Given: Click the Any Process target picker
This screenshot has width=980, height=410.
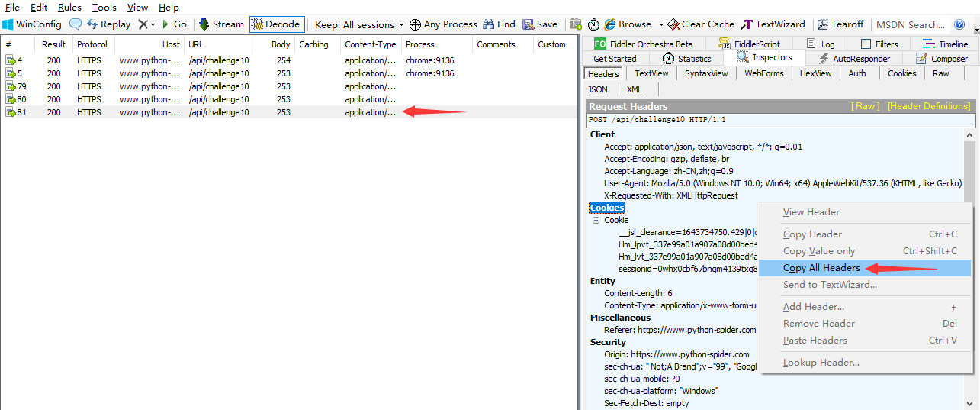Looking at the screenshot, I should [444, 24].
